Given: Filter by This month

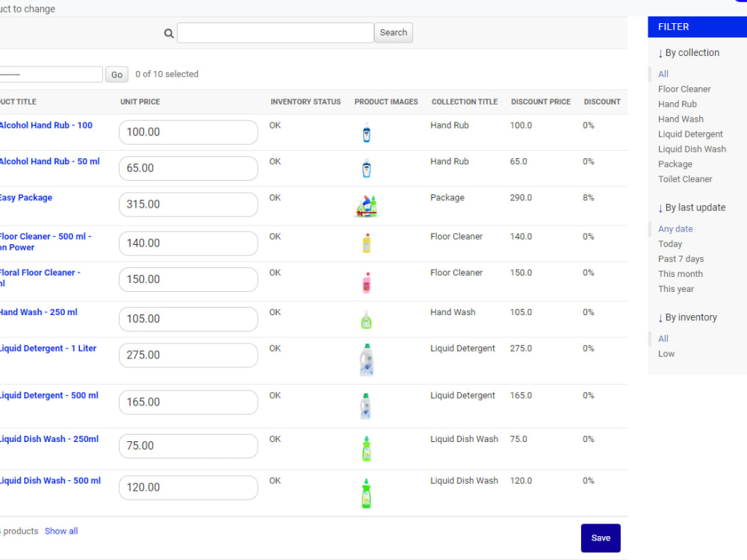Looking at the screenshot, I should tap(681, 274).
